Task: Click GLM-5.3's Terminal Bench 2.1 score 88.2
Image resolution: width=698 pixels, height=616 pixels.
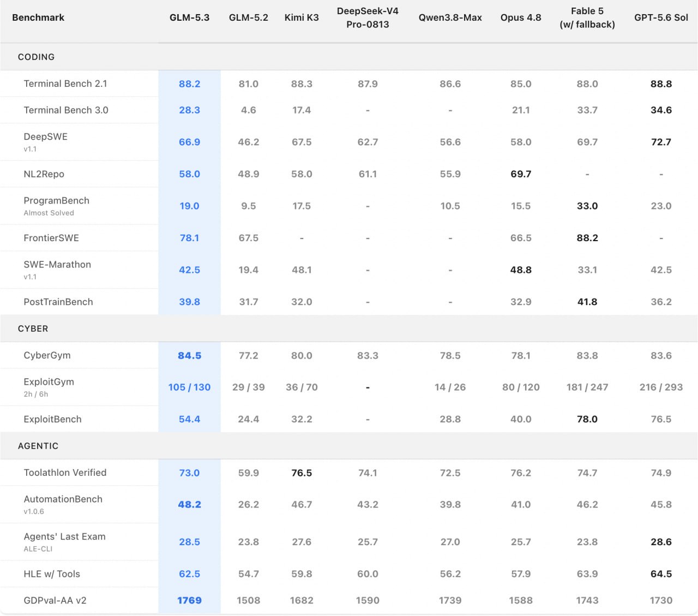Action: click(189, 84)
